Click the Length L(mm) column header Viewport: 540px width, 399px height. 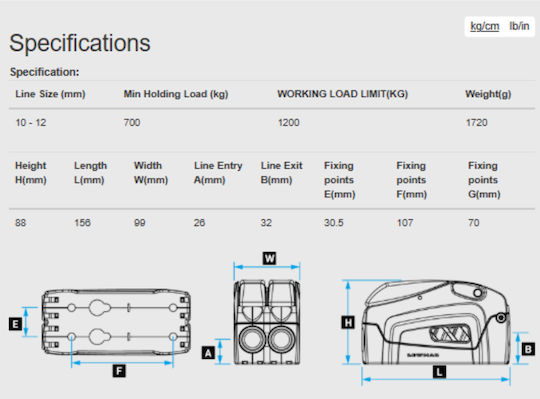click(90, 172)
